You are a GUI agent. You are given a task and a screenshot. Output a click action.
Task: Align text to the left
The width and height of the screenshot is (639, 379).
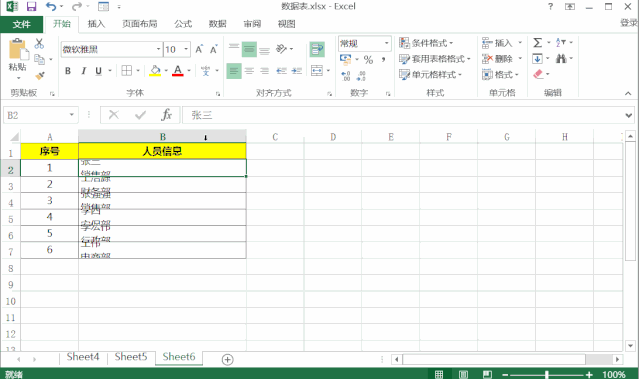point(234,71)
